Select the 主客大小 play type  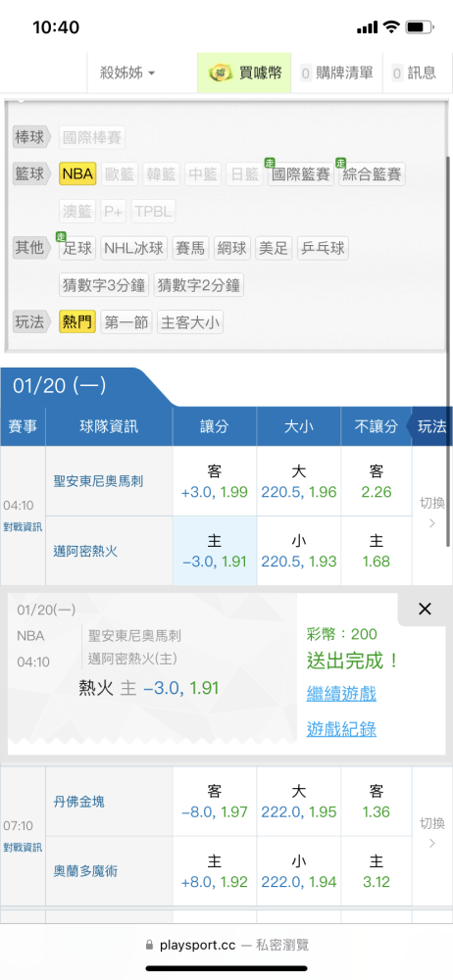[x=189, y=321]
